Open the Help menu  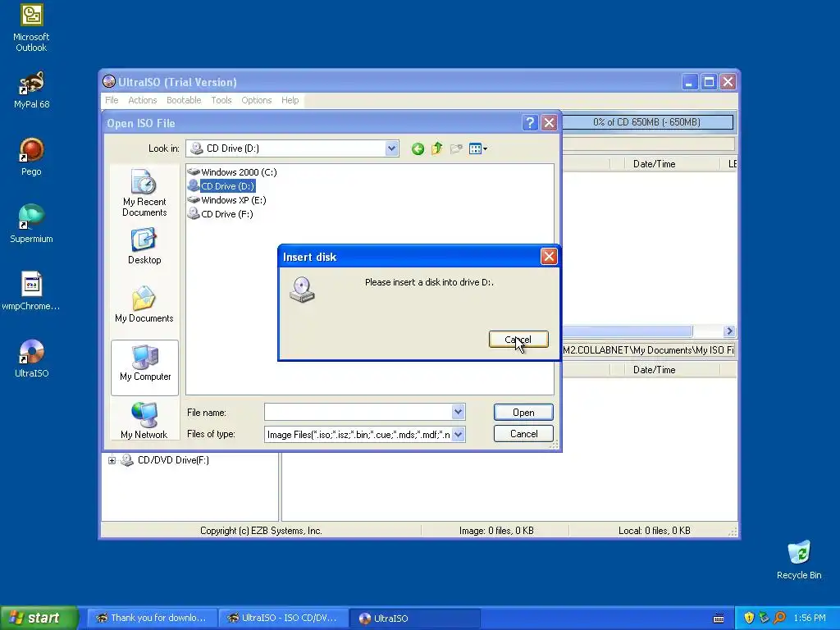click(290, 100)
